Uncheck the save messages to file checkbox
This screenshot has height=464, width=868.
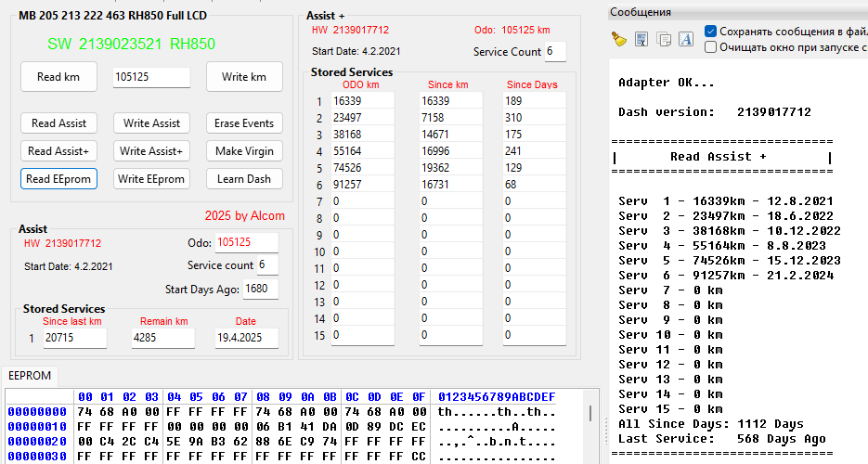coord(711,31)
